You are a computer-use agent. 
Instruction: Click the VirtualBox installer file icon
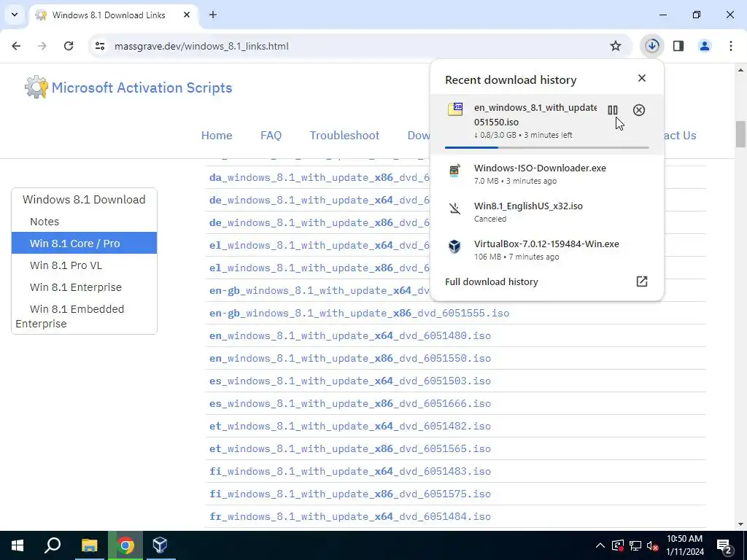[455, 246]
